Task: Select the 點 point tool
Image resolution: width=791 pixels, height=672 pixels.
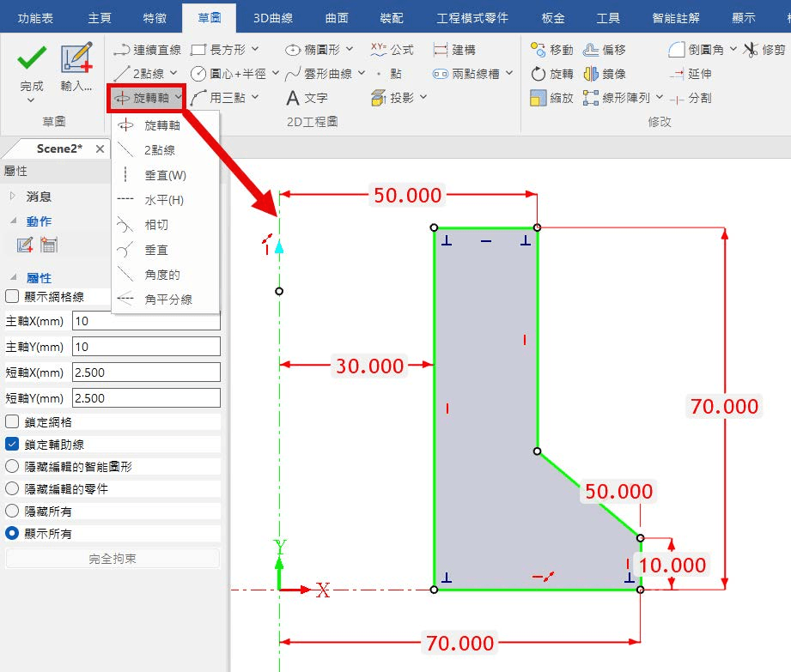Action: click(389, 74)
